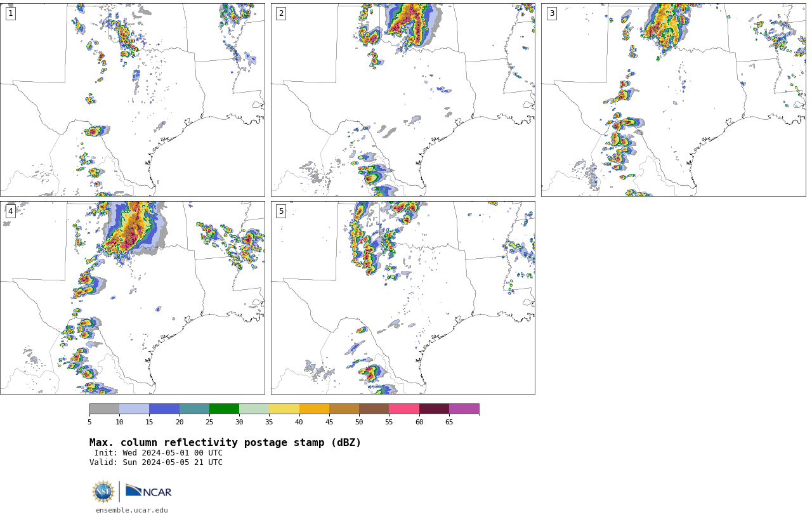This screenshot has width=812, height=517.
Task: Pick the pink 55-60 dBZ swatch
Action: tap(404, 409)
